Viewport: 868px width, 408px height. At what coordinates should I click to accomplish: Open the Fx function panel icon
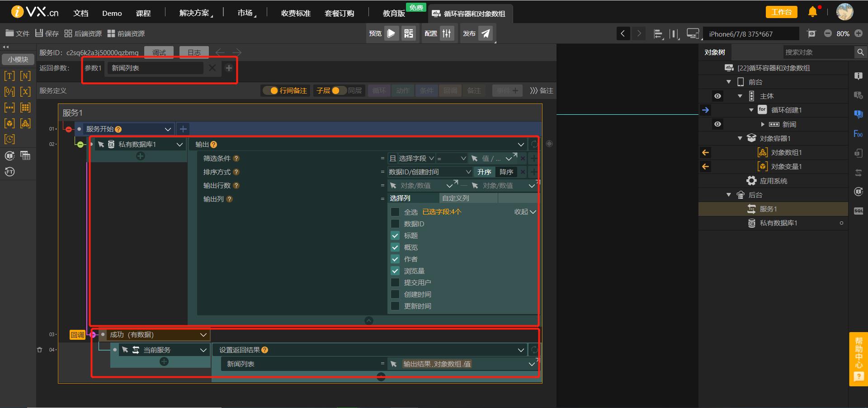[858, 134]
